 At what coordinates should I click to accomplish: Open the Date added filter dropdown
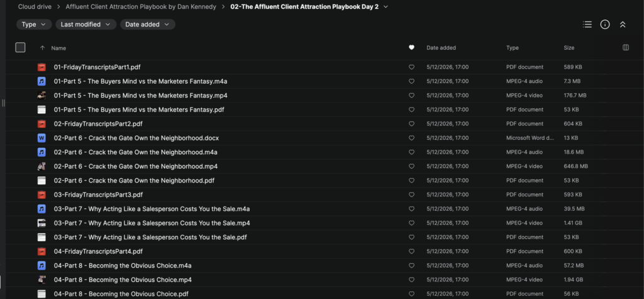148,25
